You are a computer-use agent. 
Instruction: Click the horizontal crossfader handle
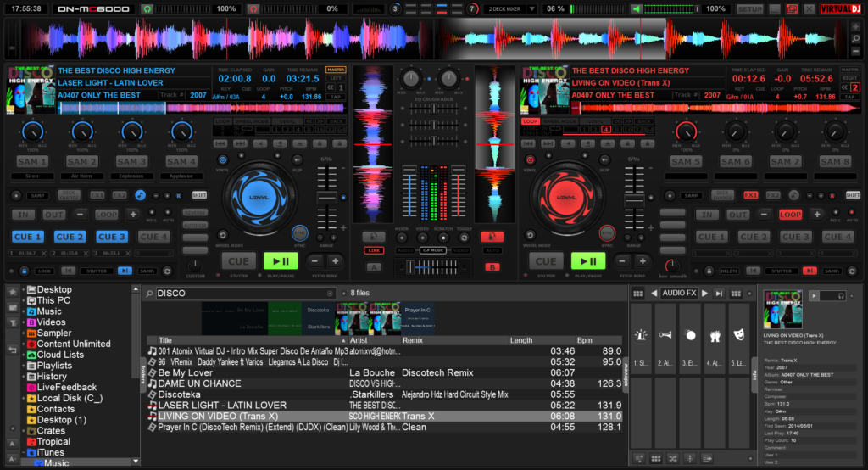coord(410,268)
